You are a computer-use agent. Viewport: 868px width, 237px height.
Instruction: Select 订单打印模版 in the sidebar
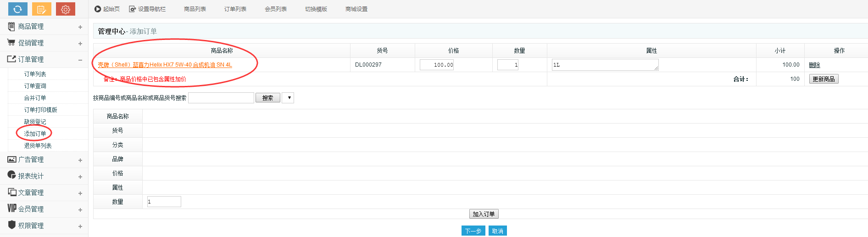[x=41, y=110]
